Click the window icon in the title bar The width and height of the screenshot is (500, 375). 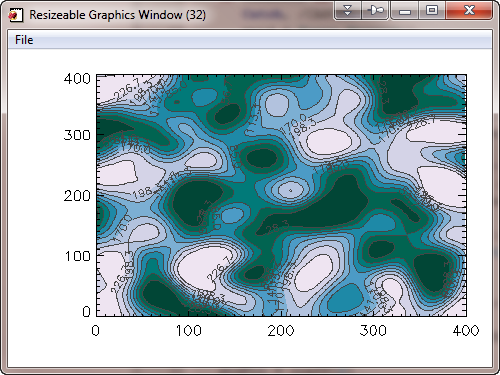click(16, 15)
